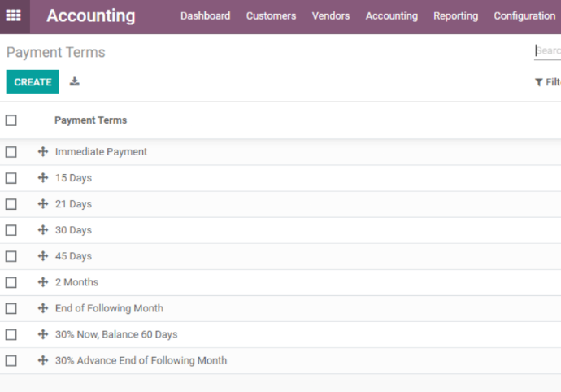This screenshot has width=561, height=392.
Task: Click the CREATE button
Action: pos(33,81)
